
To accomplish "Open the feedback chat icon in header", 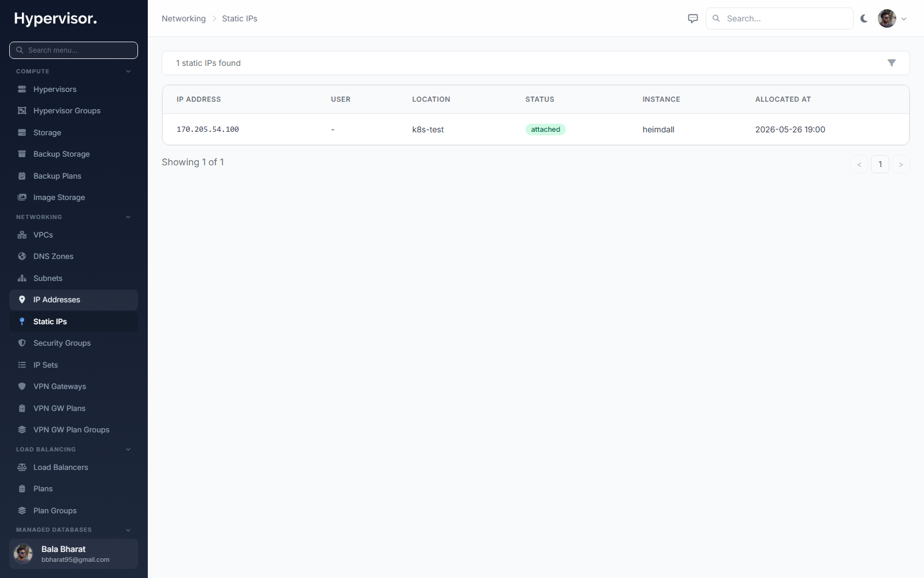I will (x=693, y=18).
